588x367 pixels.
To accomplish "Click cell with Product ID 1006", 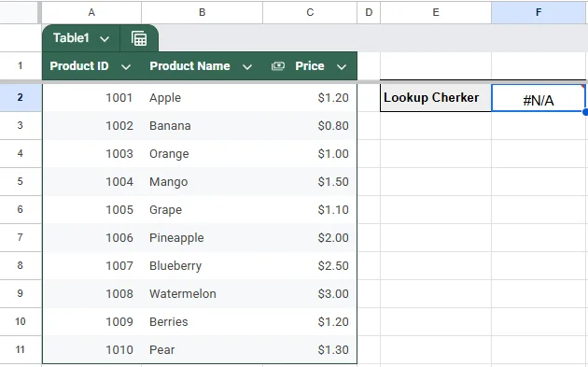I will (x=91, y=238).
